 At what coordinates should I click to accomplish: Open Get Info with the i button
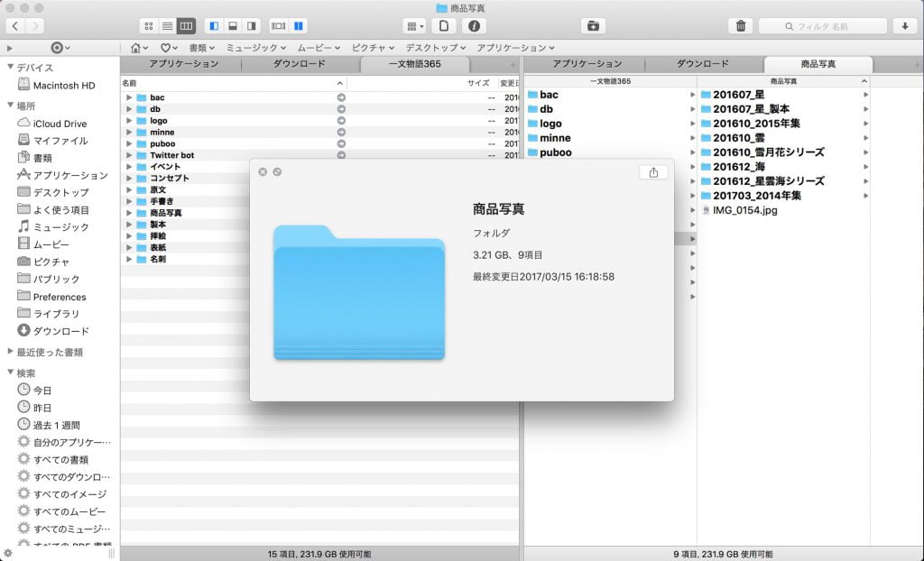click(x=474, y=26)
